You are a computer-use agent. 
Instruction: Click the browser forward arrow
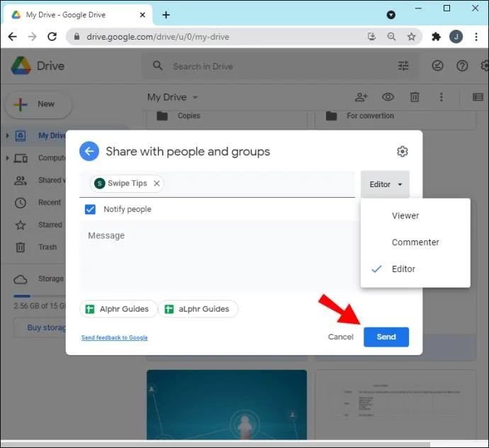(32, 37)
